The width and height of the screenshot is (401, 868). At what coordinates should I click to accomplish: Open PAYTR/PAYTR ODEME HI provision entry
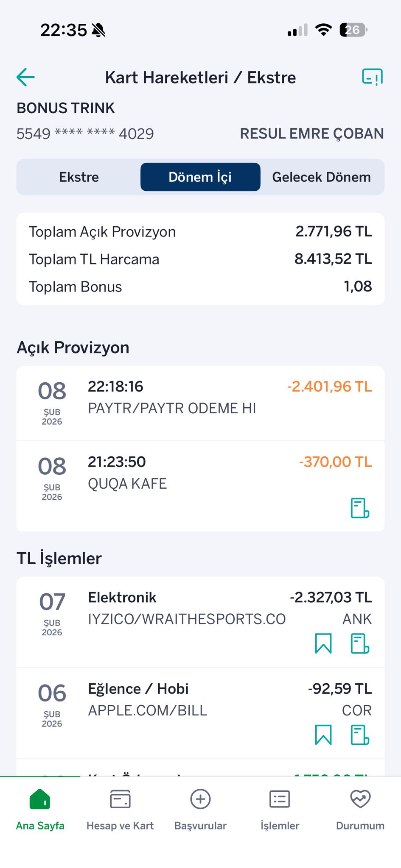(x=200, y=403)
